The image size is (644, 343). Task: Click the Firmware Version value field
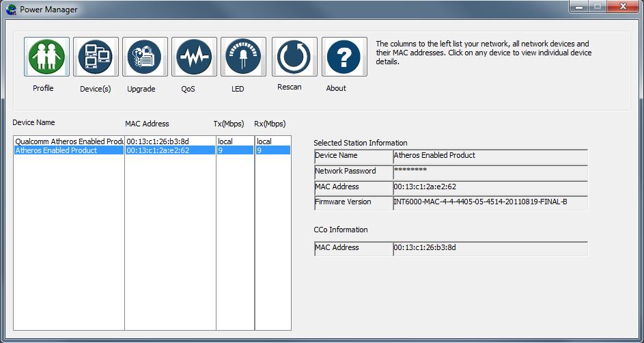click(490, 203)
